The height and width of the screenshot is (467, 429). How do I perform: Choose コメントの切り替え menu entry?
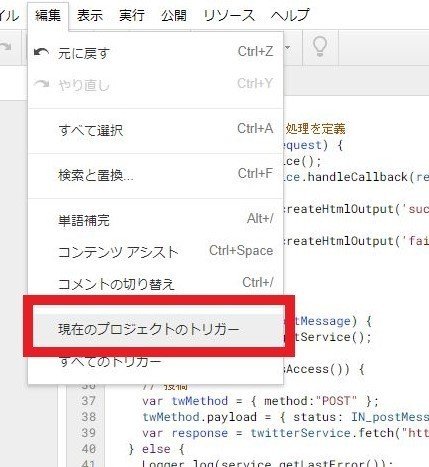tap(156, 284)
